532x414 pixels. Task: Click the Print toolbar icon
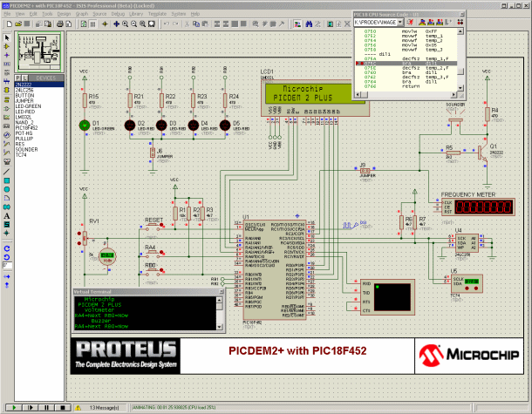(x=59, y=24)
